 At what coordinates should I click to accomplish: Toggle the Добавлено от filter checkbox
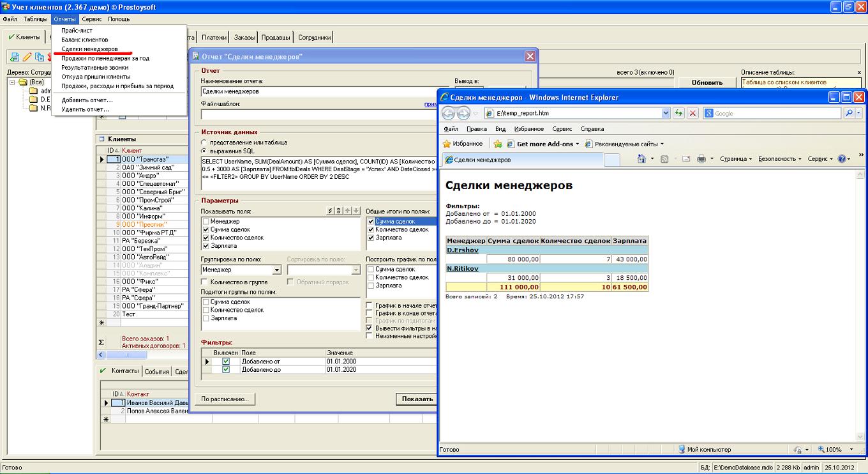[x=226, y=361]
